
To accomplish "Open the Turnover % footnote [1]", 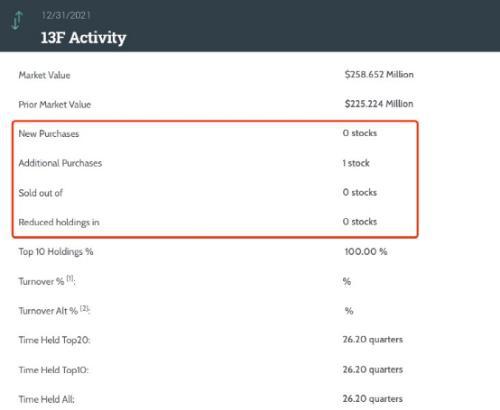I will coord(70,278).
